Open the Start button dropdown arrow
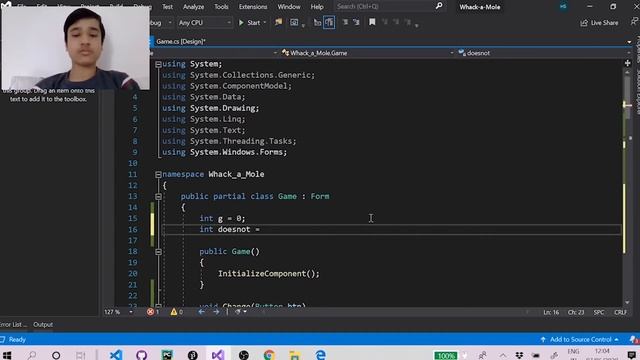Screen dimensions: 640x360 click(264, 23)
